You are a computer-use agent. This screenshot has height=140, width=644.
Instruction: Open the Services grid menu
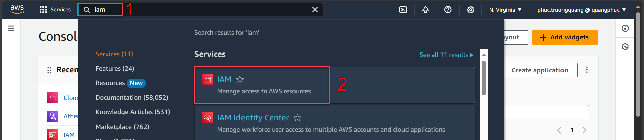click(x=55, y=10)
